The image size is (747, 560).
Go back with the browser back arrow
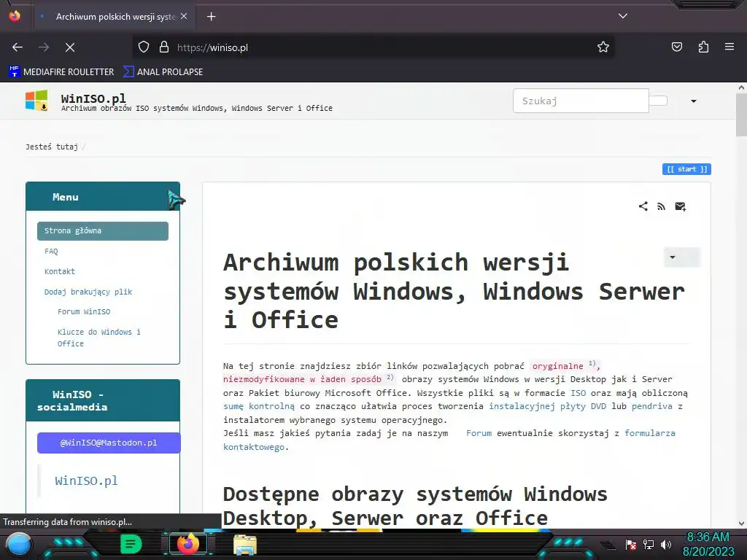click(x=18, y=47)
